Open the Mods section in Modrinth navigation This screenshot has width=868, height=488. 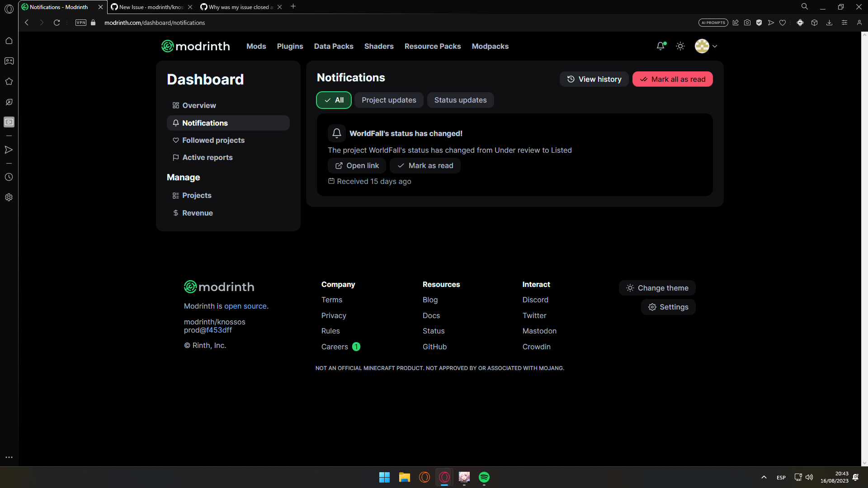(x=256, y=46)
